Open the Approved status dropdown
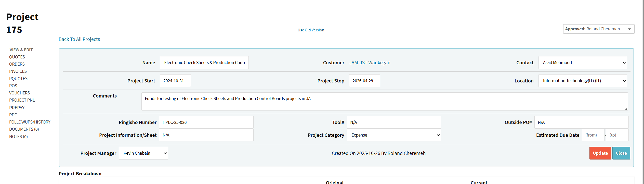The width and height of the screenshot is (644, 184). [598, 29]
